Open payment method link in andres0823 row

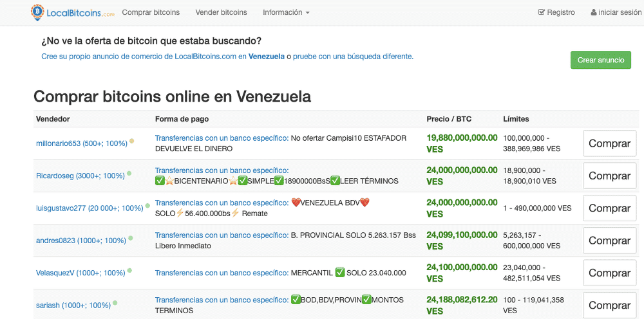[222, 235]
